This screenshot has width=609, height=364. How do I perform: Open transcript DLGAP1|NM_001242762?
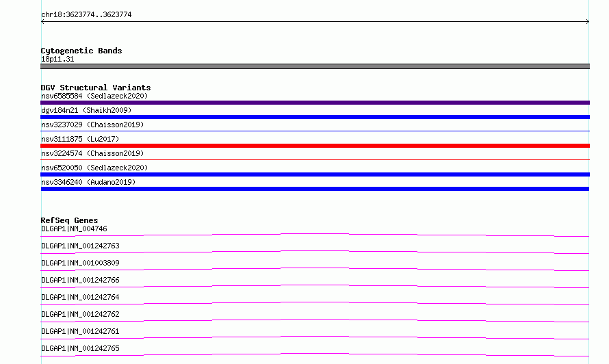click(80, 314)
